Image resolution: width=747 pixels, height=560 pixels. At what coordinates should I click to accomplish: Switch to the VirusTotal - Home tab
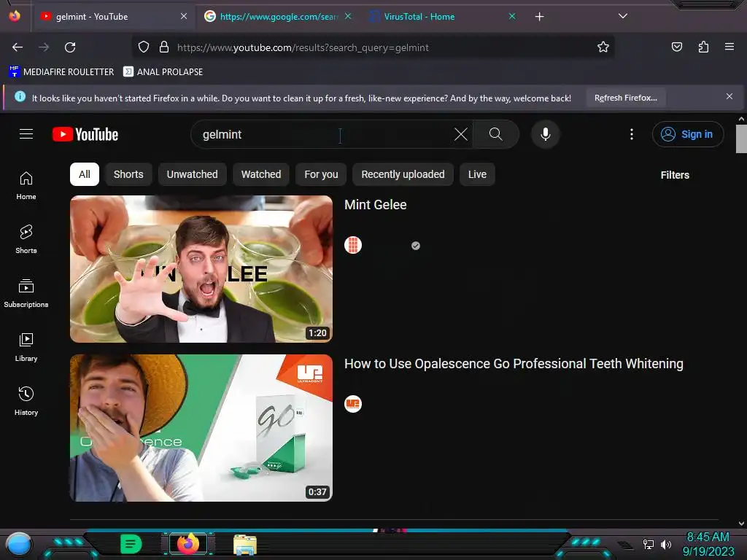coord(442,17)
